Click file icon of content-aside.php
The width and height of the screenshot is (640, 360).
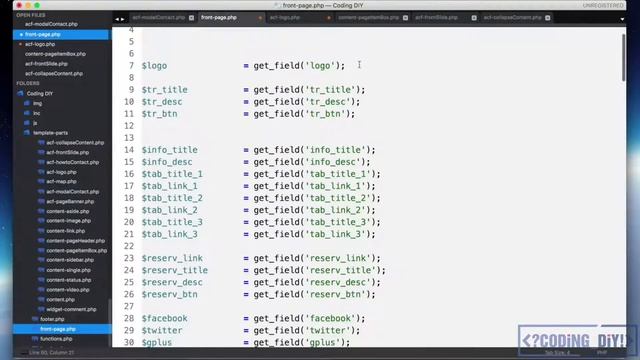[41, 211]
